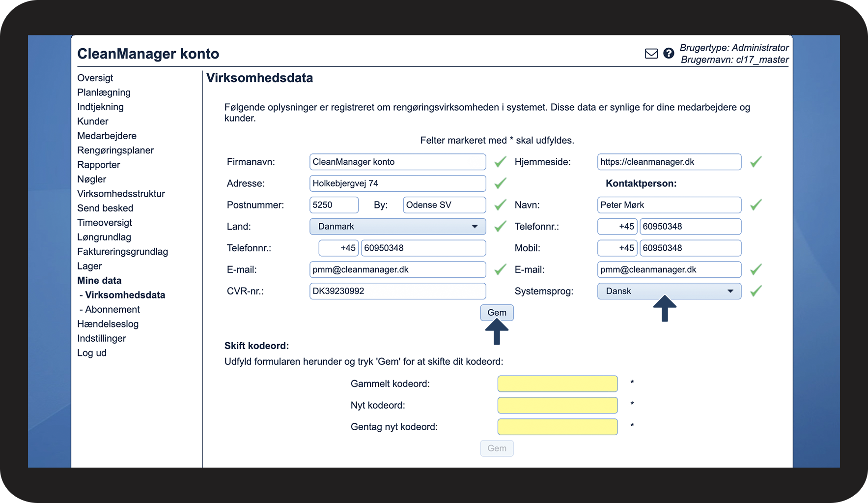The width and height of the screenshot is (868, 503).
Task: Select Faktureringsgrundlag in the sidebar
Action: (122, 252)
